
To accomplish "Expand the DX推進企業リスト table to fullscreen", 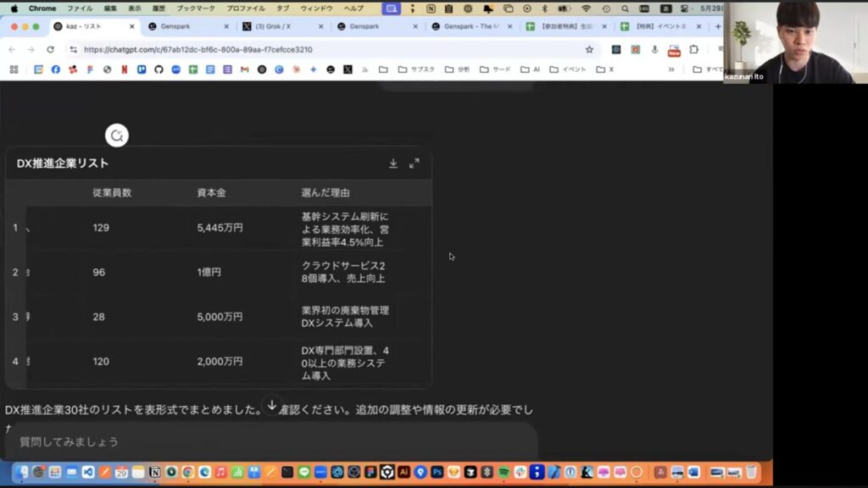I will click(x=415, y=164).
